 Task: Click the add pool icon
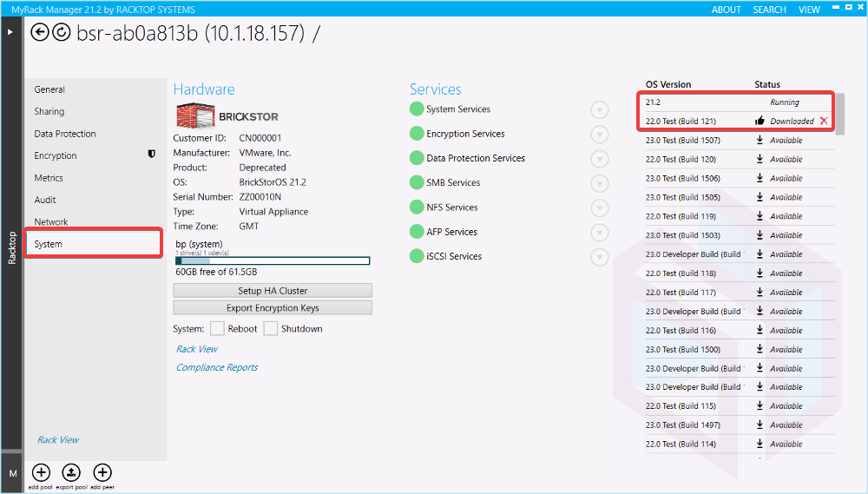coord(41,472)
